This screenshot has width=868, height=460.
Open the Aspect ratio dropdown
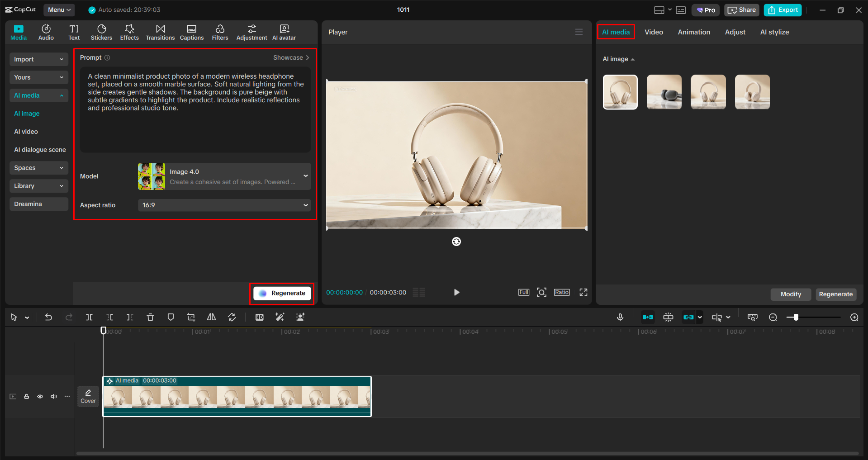click(224, 205)
